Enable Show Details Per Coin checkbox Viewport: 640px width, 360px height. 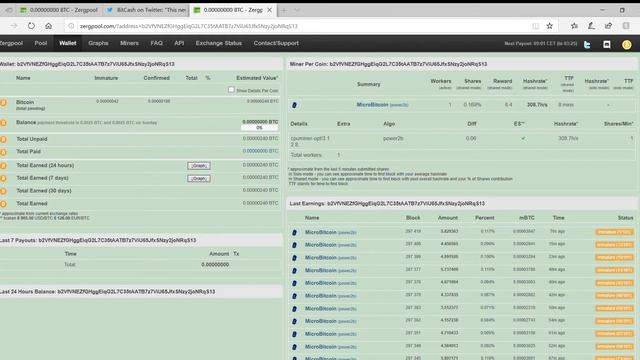tap(231, 90)
